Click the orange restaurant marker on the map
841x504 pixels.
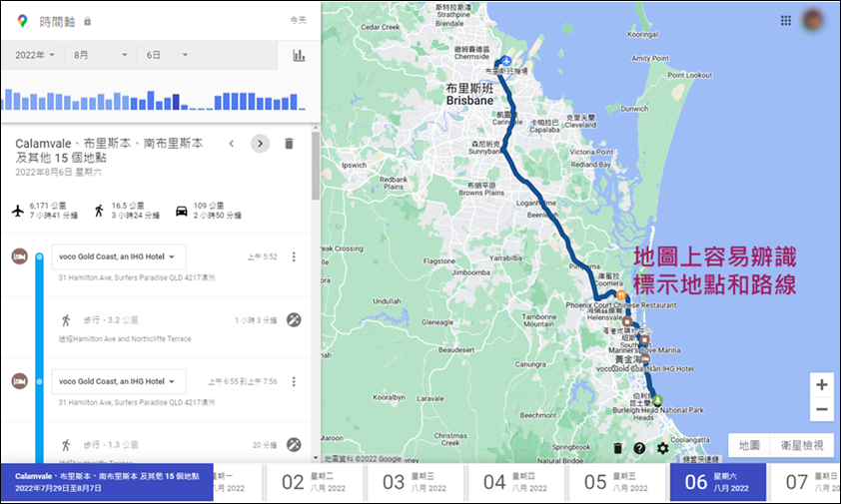click(x=621, y=294)
